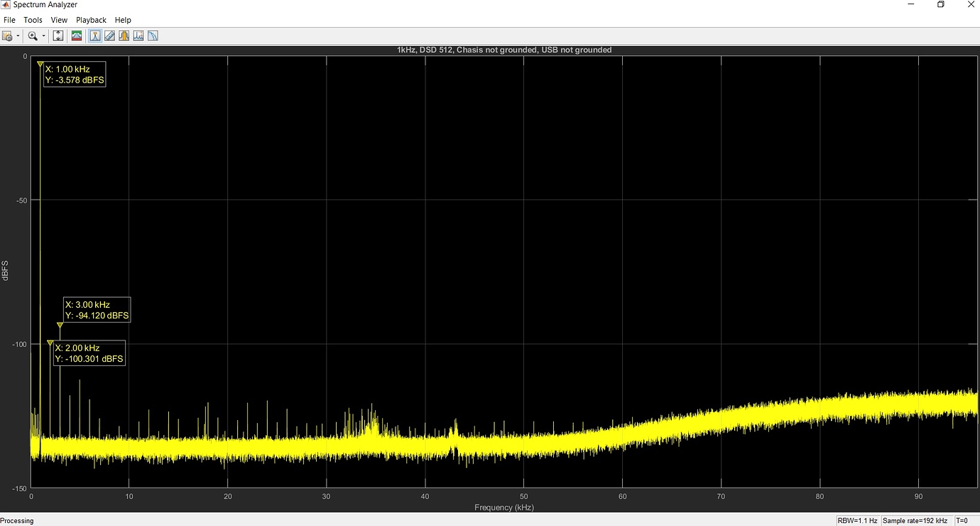Expand the Spectrum Settings dropdown arrow
Image resolution: width=980 pixels, height=526 pixels.
coord(17,36)
